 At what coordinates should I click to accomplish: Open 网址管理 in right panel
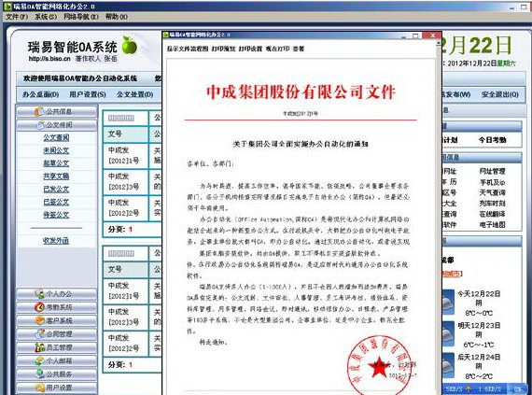point(492,172)
